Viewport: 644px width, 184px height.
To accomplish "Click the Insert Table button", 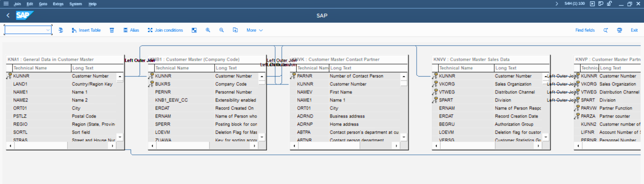I will pos(86,30).
